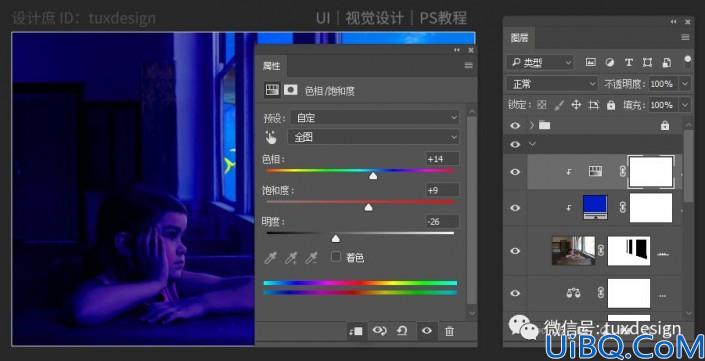Viewport: 705px width, 361px height.
Task: Open the layer filter type dropdown
Action: [540, 62]
